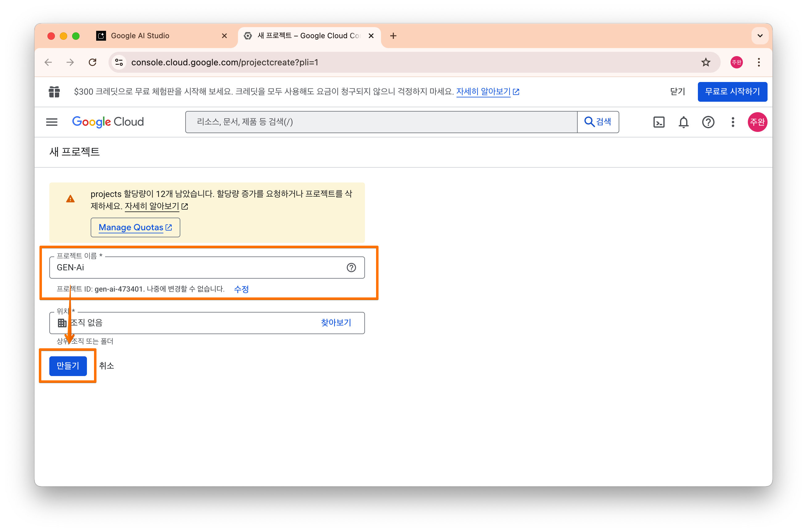The image size is (807, 532).
Task: Click the 수정 link to edit project ID
Action: click(241, 289)
